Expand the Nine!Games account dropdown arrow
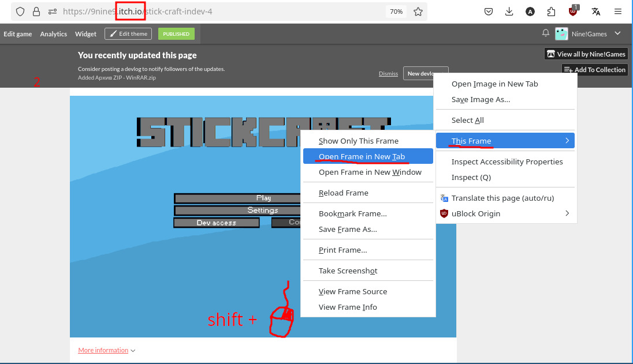633x364 pixels. pos(617,33)
